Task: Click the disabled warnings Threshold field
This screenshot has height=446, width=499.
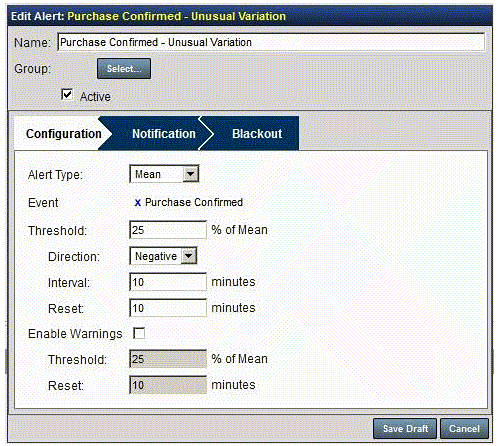Action: pos(168,359)
